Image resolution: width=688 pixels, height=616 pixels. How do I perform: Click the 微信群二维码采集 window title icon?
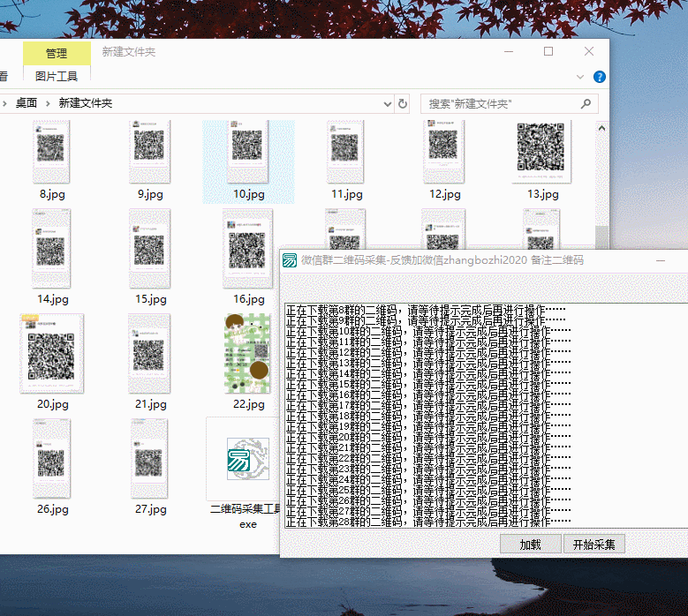pyautogui.click(x=290, y=261)
